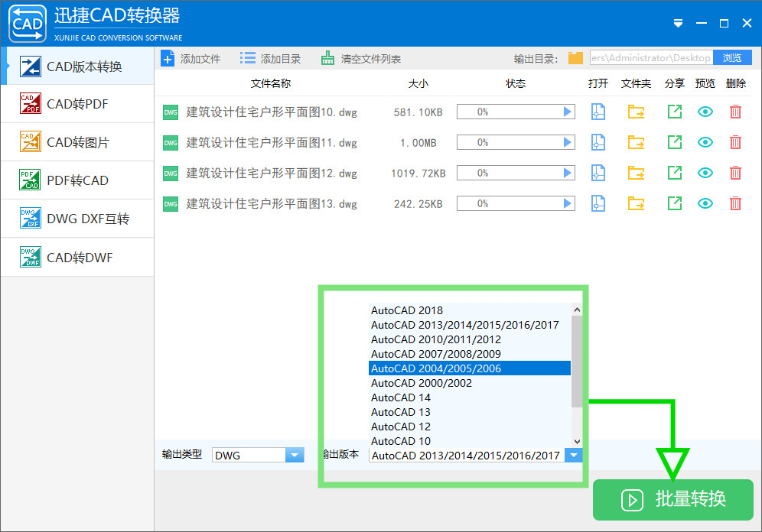Delete 平面图12.dwg with the trash icon
This screenshot has height=532, width=762.
pyautogui.click(x=735, y=173)
